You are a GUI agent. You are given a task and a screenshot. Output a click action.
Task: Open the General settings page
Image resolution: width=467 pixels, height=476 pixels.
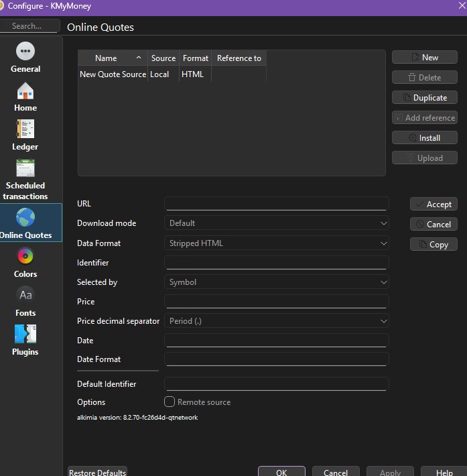click(x=25, y=58)
